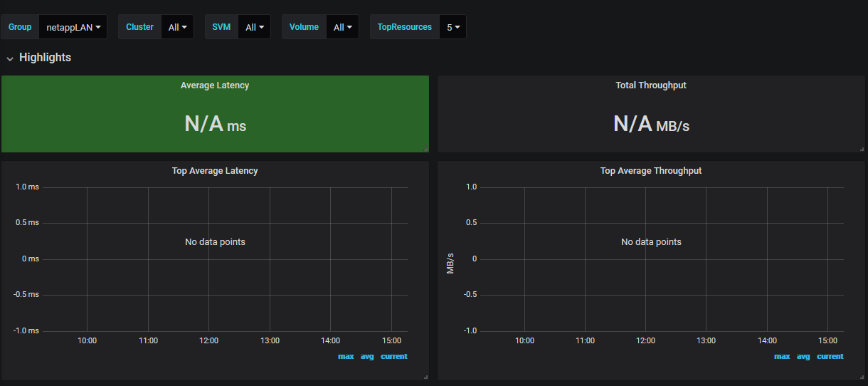Open the Cluster variable dropdown
868x386 pixels.
177,27
